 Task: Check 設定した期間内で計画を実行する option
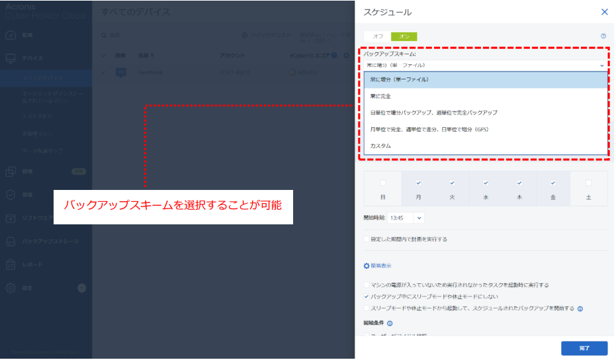(x=367, y=239)
